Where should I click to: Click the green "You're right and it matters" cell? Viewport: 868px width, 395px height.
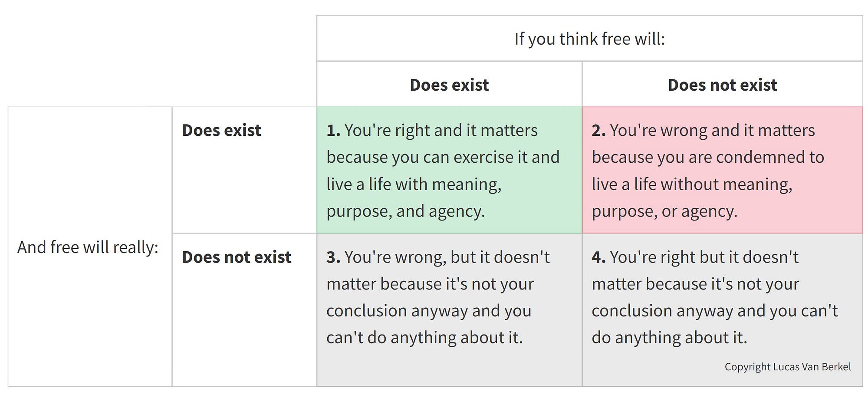pyautogui.click(x=449, y=170)
